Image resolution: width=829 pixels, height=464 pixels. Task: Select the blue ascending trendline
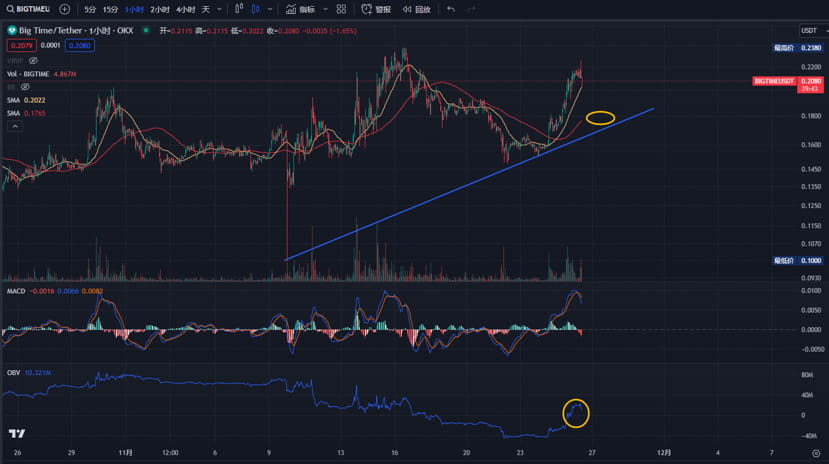point(469,184)
